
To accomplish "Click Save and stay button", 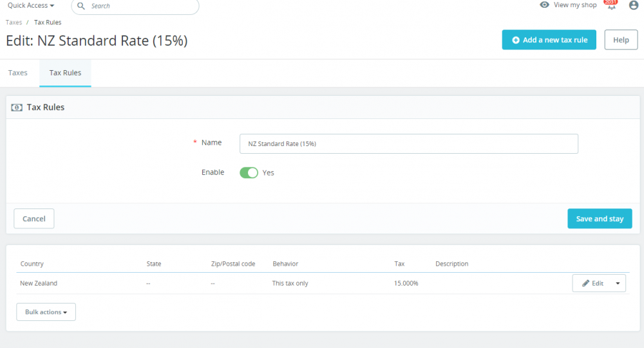I will click(x=600, y=219).
